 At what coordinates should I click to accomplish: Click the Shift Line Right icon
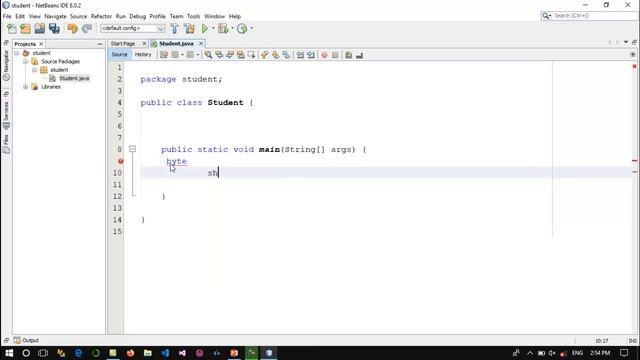pos(311,55)
